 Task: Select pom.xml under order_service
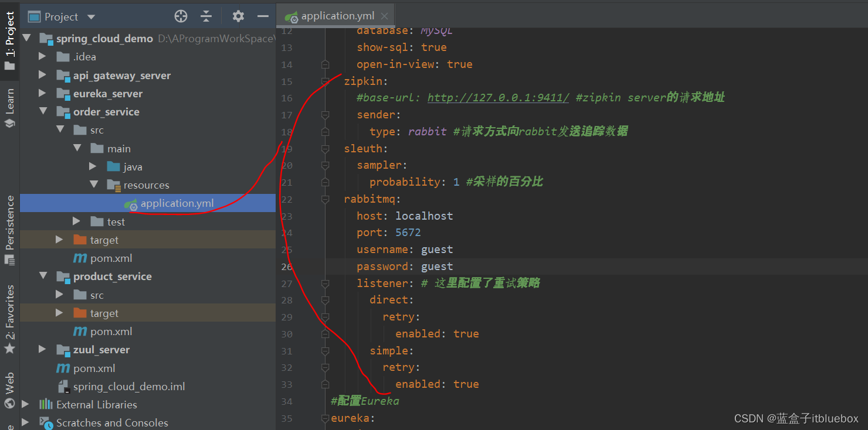point(111,258)
